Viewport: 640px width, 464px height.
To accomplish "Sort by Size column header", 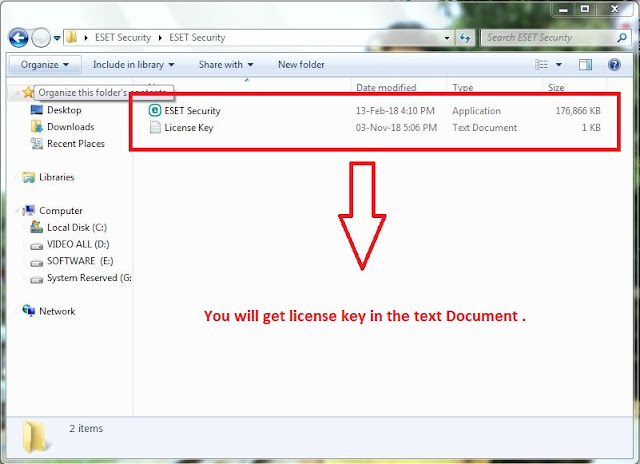I will tap(556, 87).
